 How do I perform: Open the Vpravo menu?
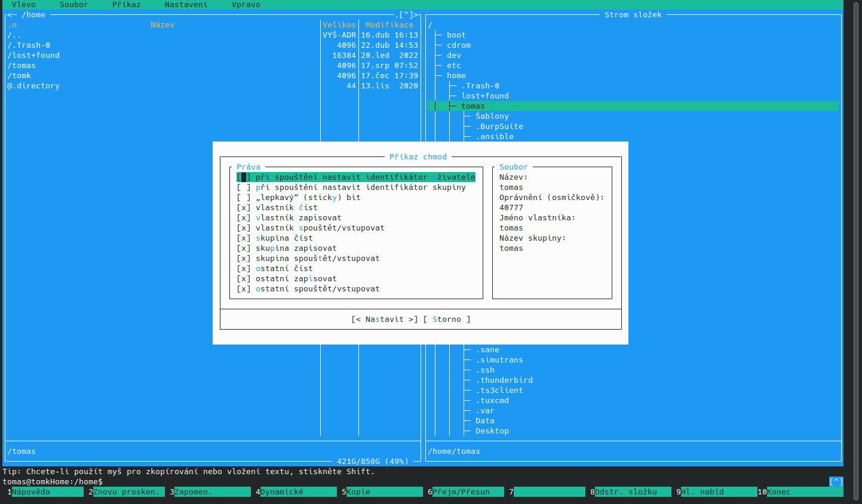pyautogui.click(x=246, y=5)
